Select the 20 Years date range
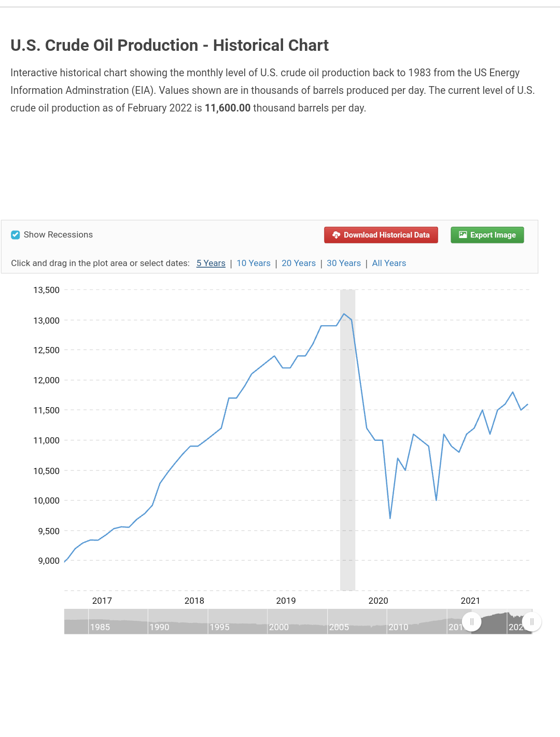Screen dimensions: 560x737 [299, 263]
